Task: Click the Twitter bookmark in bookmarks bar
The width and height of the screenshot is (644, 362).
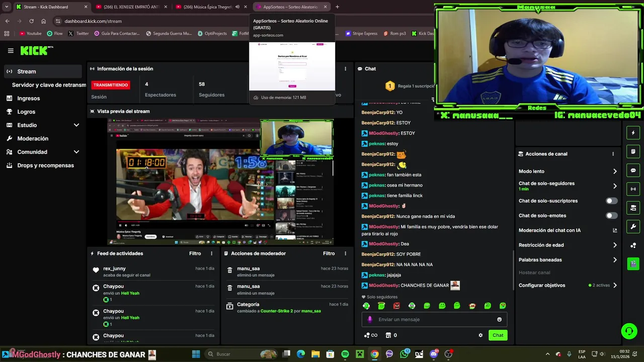Action: coord(78,34)
